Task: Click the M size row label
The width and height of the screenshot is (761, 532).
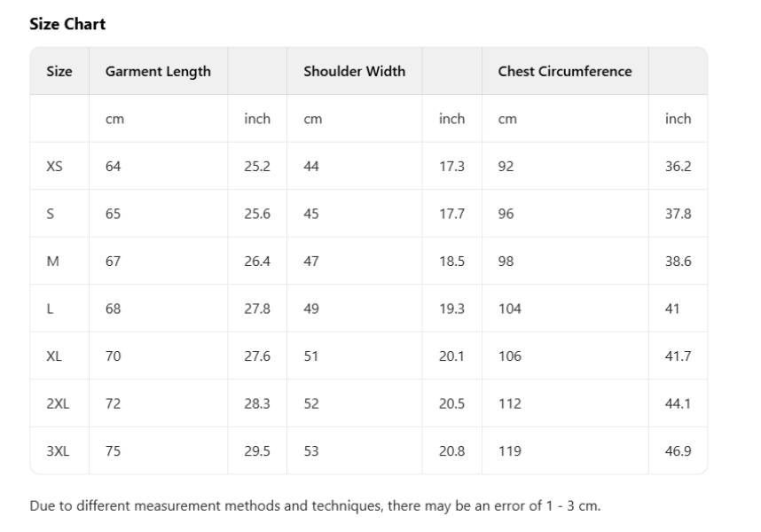Action: pos(52,262)
